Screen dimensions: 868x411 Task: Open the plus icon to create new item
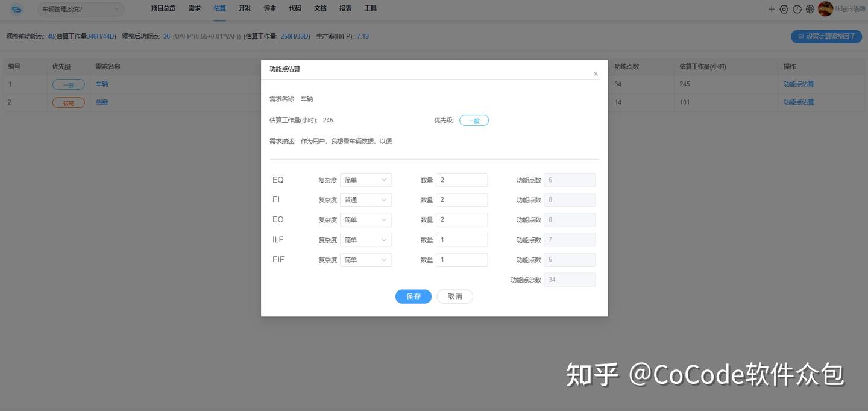tap(772, 9)
